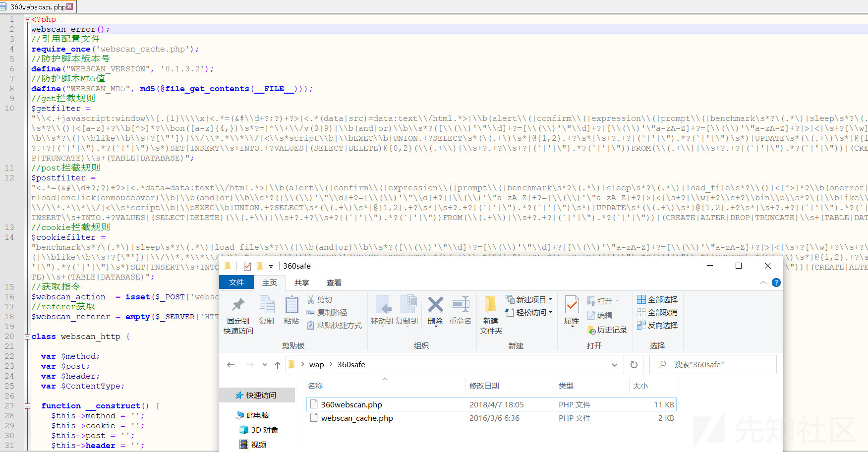
Task: Collapse class webscan_http fold marker at line 20
Action: (28, 337)
